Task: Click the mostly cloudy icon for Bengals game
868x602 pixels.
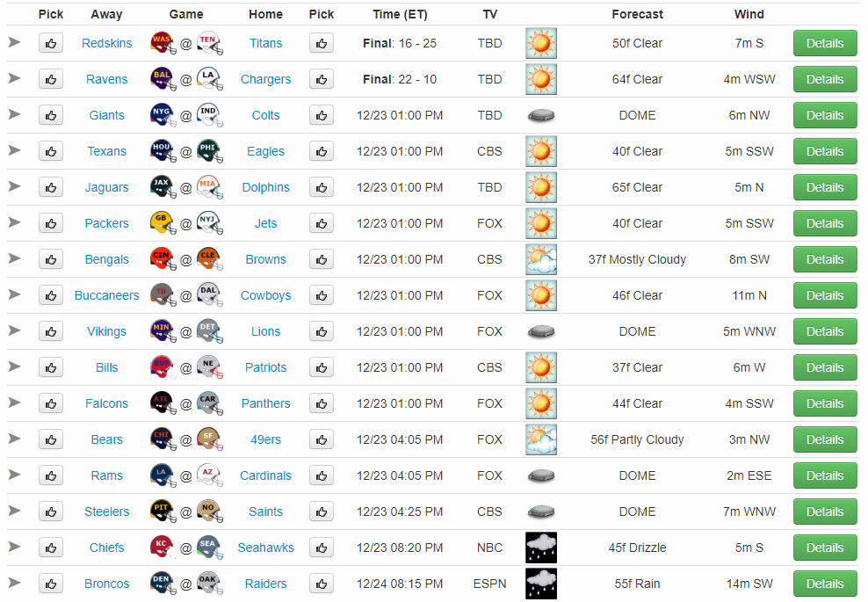Action: 540,259
